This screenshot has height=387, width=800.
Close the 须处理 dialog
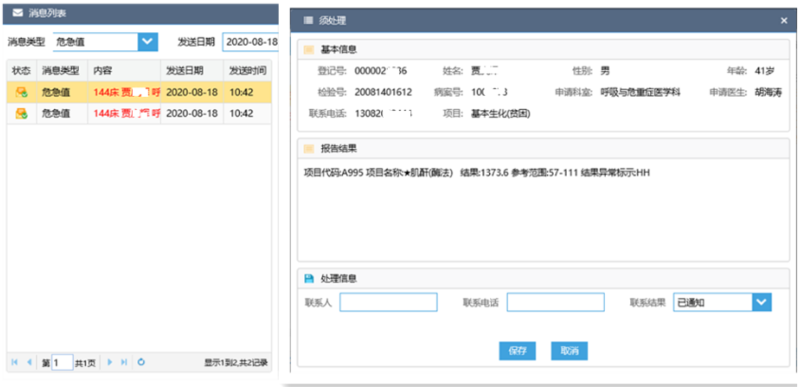click(784, 21)
